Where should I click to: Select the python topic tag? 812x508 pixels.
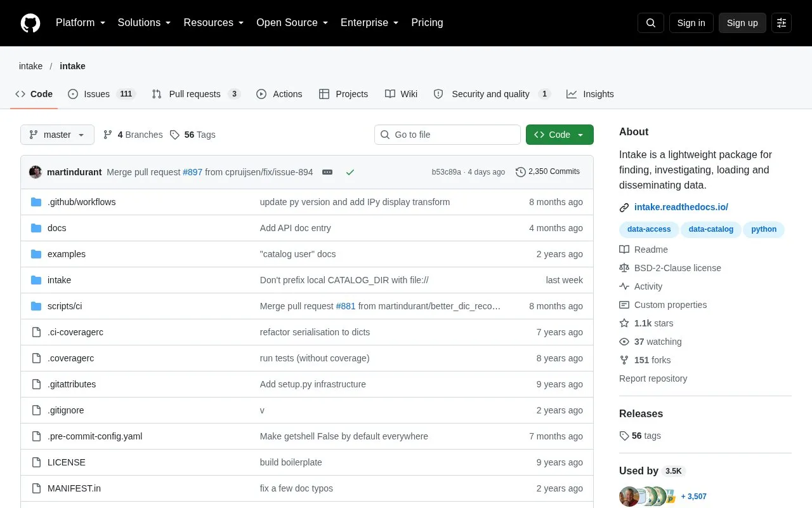(764, 229)
